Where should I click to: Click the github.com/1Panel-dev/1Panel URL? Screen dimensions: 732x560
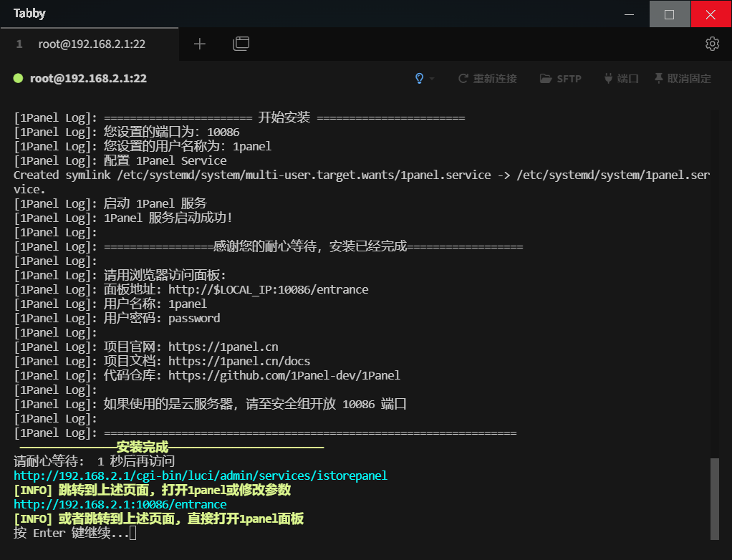click(x=284, y=376)
